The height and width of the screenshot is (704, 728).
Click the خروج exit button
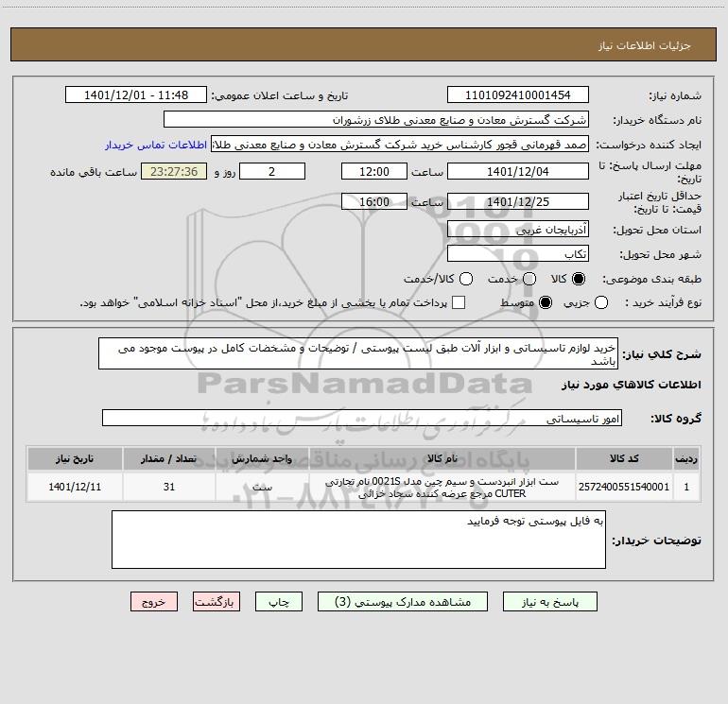click(154, 602)
